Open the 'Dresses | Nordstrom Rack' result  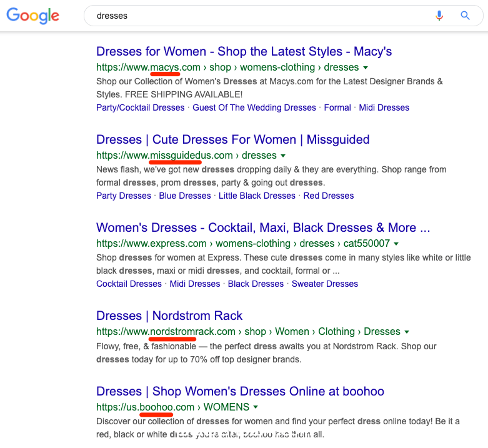click(169, 316)
